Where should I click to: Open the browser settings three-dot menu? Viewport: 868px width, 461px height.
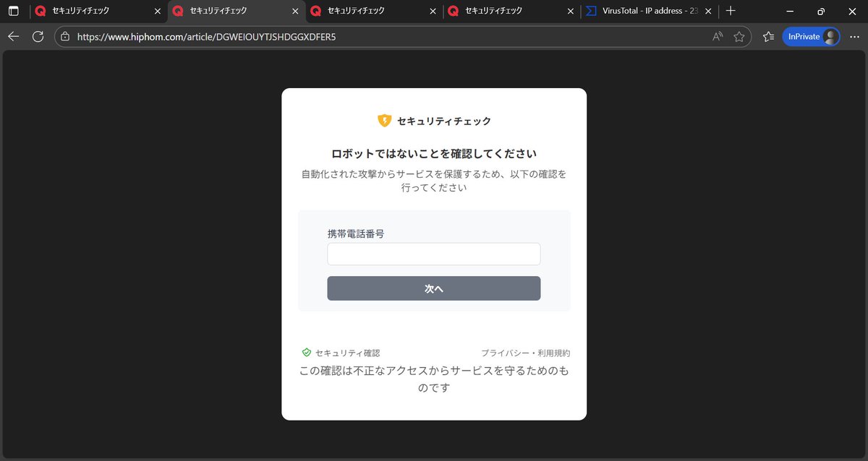854,36
